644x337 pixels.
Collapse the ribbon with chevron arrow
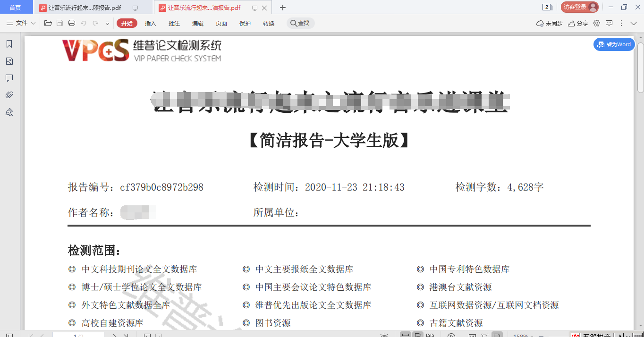click(634, 23)
